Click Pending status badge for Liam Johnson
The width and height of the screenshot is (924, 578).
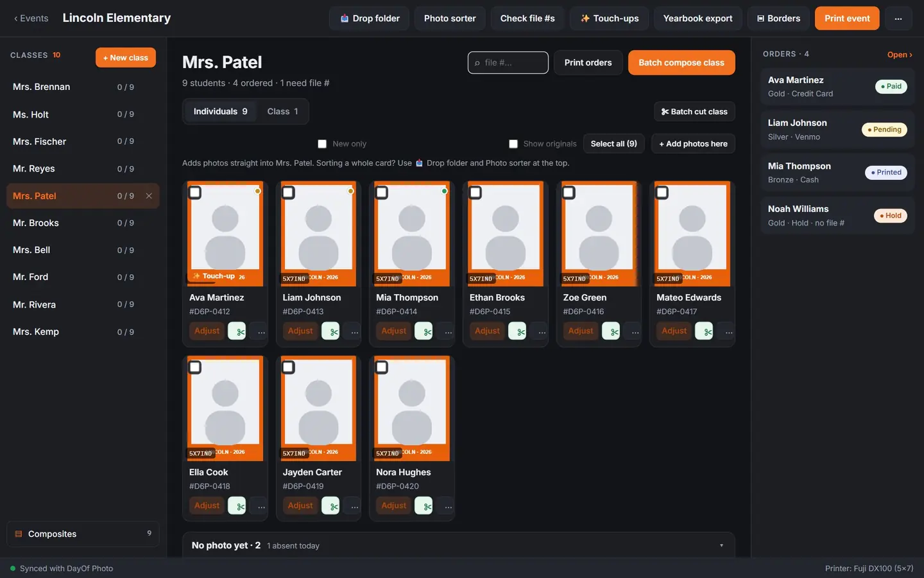coord(884,130)
